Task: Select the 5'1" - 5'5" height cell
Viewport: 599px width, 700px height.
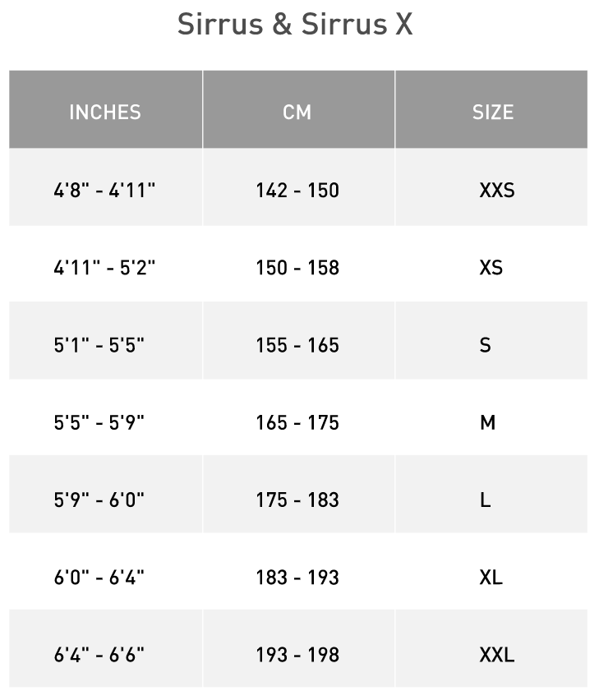Action: click(99, 345)
